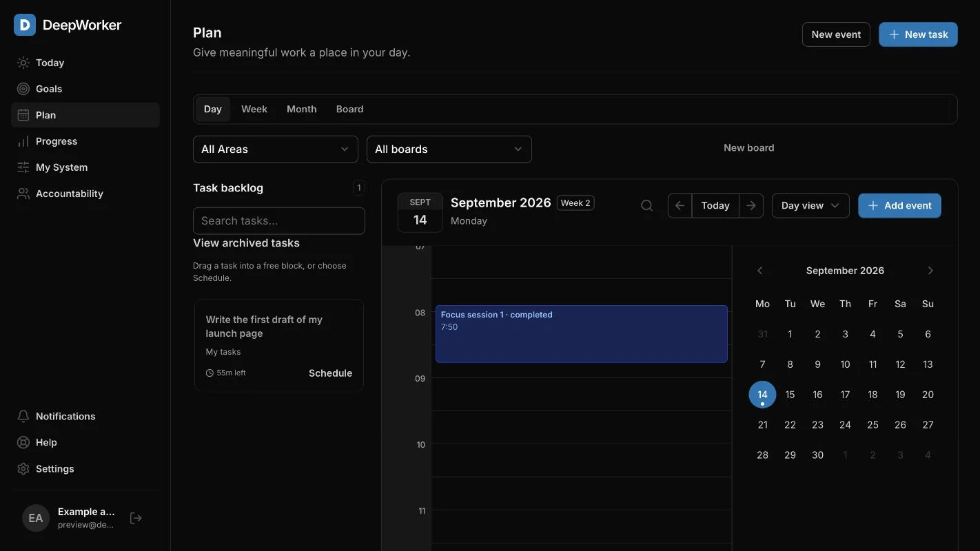Viewport: 980px width, 551px height.
Task: Click the calendar search magnifier icon
Action: 646,205
